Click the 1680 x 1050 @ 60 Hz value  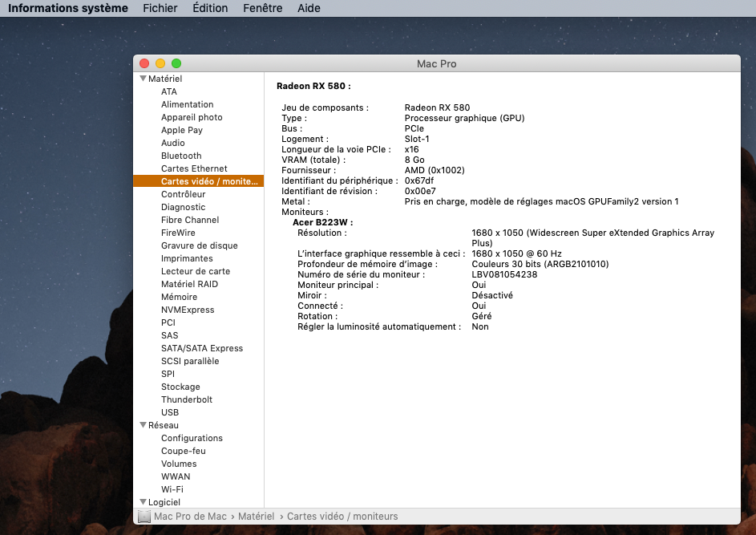coord(516,253)
